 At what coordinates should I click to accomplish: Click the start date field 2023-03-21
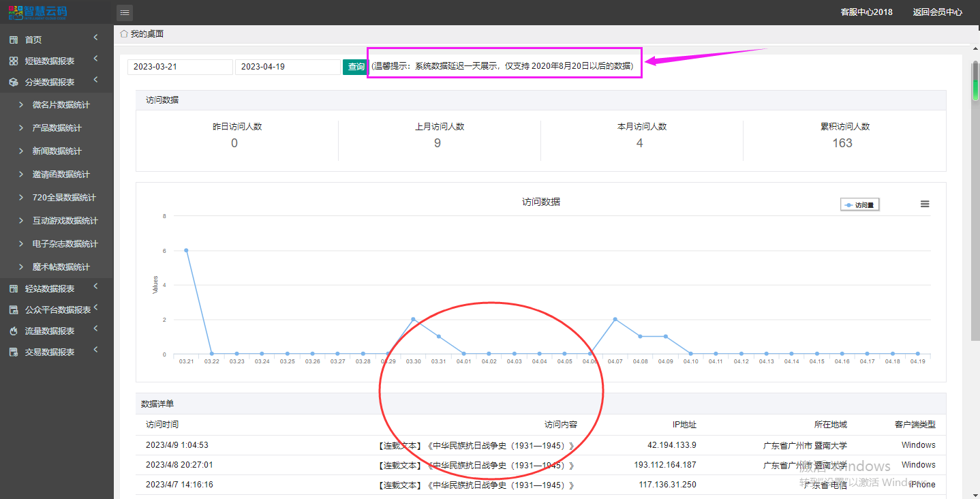tap(180, 67)
